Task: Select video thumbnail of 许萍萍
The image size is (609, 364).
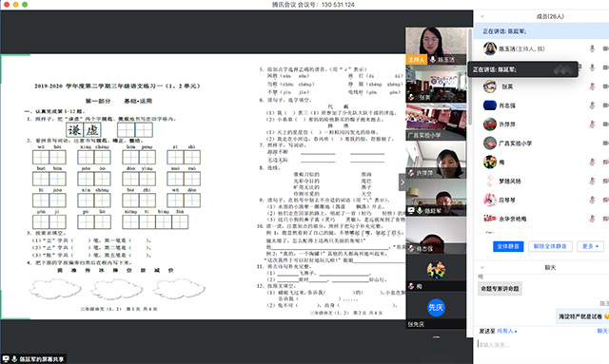Action: 436,160
